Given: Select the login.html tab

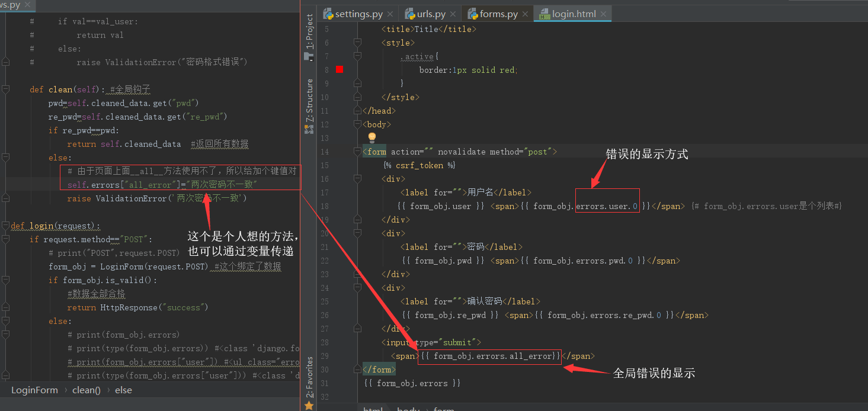Looking at the screenshot, I should [574, 14].
